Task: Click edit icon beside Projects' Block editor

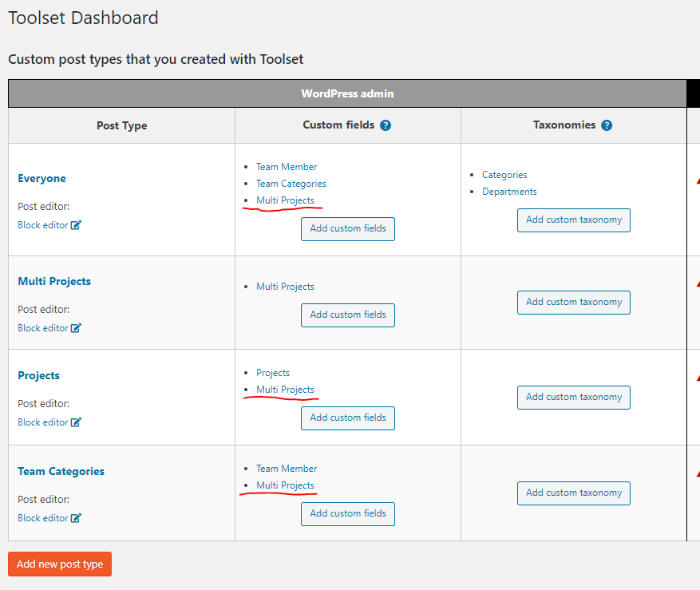Action: click(76, 422)
